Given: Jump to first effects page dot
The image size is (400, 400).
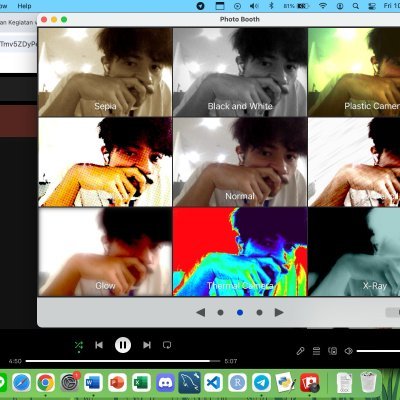Looking at the screenshot, I should 220,312.
